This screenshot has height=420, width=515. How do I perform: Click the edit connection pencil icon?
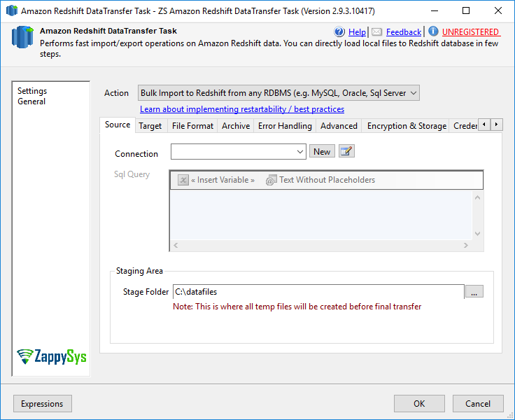[346, 151]
